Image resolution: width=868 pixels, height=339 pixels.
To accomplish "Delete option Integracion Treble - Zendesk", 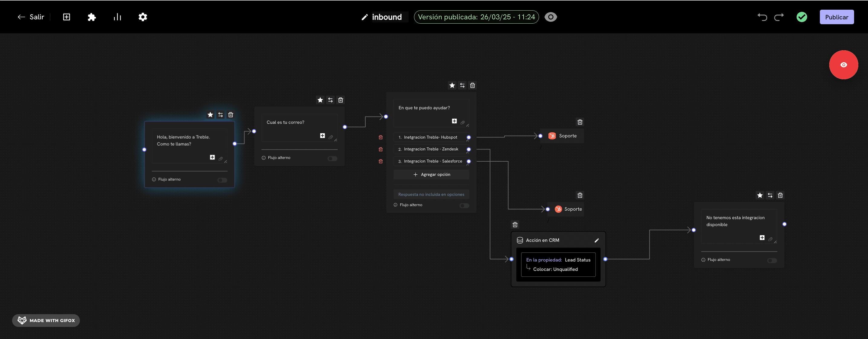I will 381,149.
